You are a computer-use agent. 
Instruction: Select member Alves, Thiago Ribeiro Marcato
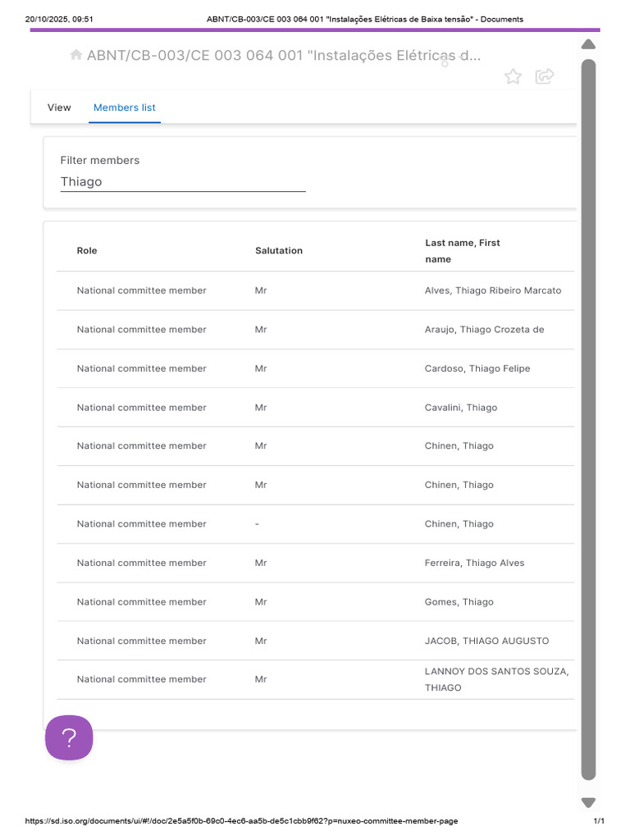493,290
